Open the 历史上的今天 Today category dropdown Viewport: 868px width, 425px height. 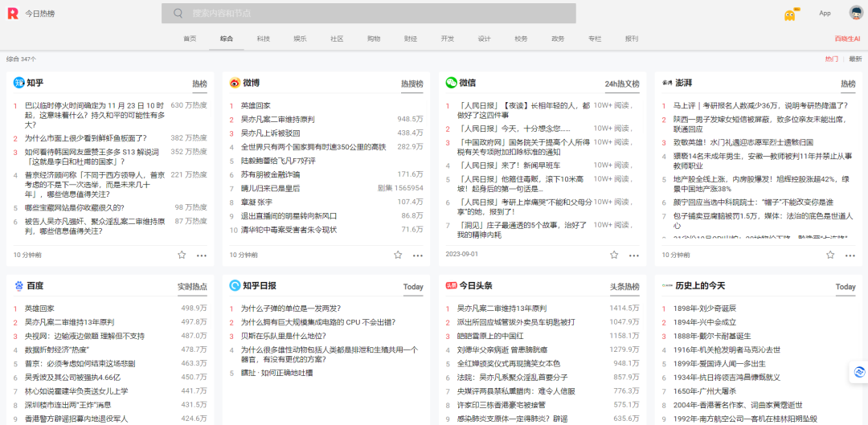(845, 287)
